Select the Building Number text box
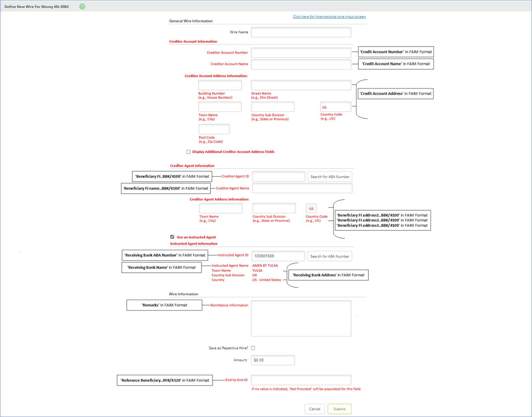 (x=220, y=85)
